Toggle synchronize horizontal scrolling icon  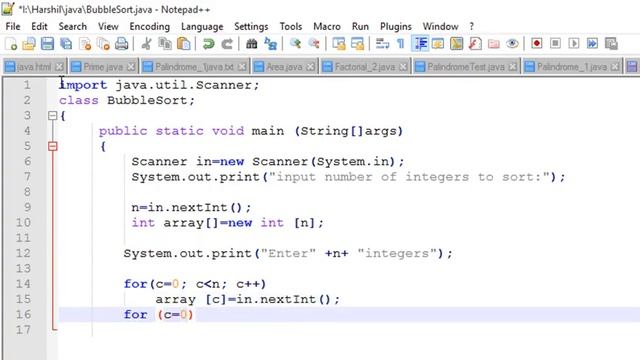(x=357, y=44)
